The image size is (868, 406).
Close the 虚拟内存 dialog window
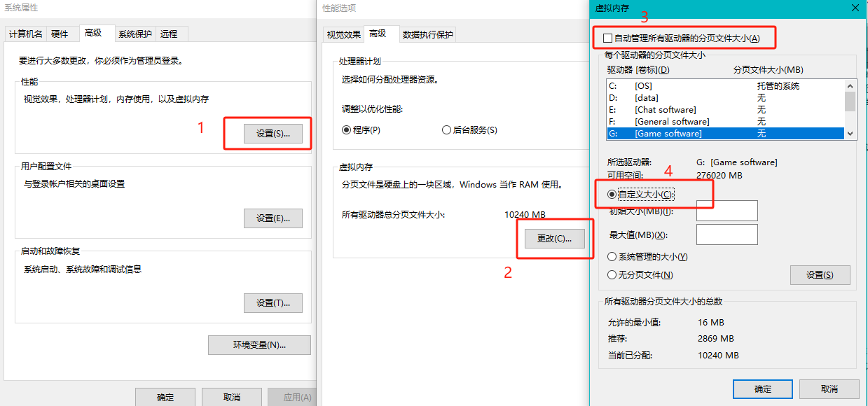855,8
